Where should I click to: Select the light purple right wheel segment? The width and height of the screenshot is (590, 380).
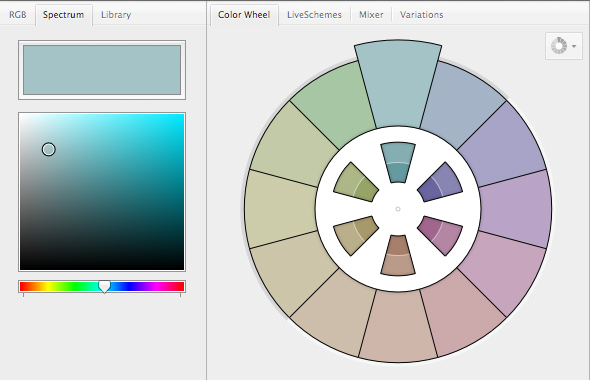[516, 209]
